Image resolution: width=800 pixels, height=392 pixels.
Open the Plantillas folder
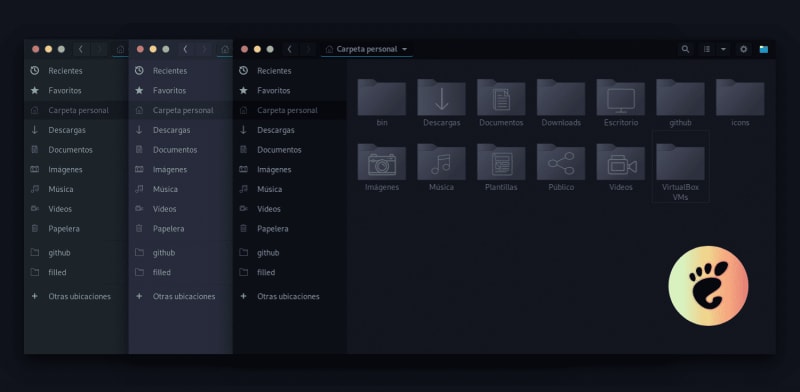(501, 162)
